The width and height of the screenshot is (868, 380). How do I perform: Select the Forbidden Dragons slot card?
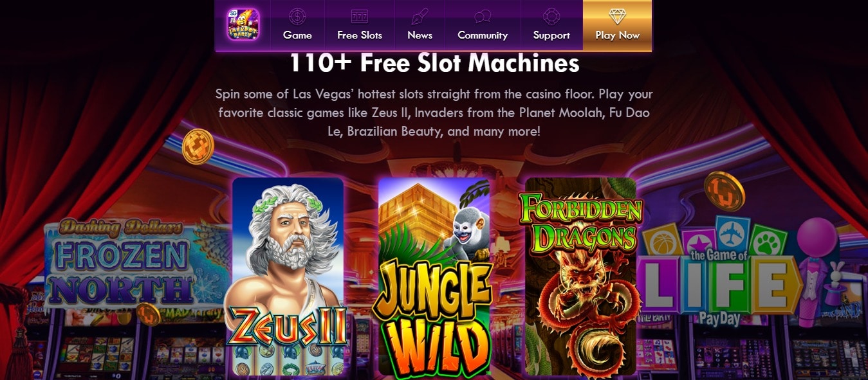pos(580,276)
